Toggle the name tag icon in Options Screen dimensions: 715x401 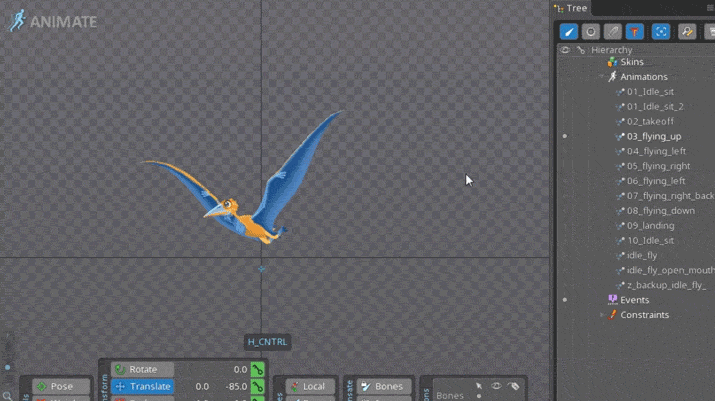coord(513,386)
